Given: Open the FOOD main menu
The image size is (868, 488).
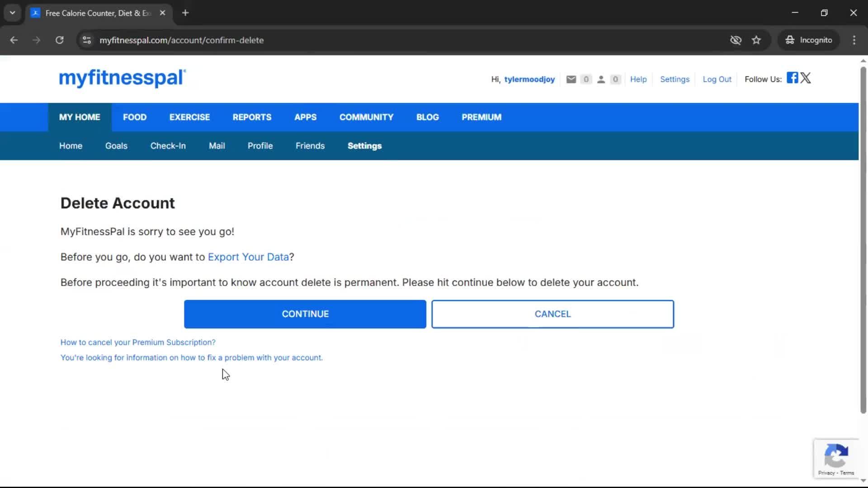Looking at the screenshot, I should (135, 117).
